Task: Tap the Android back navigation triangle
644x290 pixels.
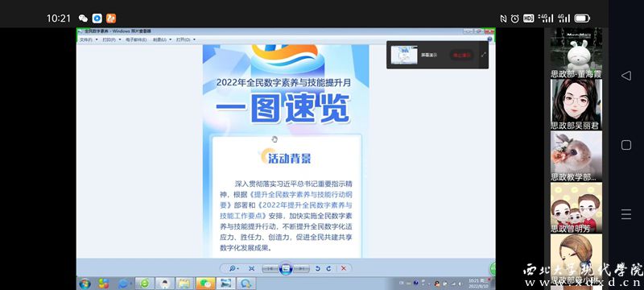Action: pos(626,75)
